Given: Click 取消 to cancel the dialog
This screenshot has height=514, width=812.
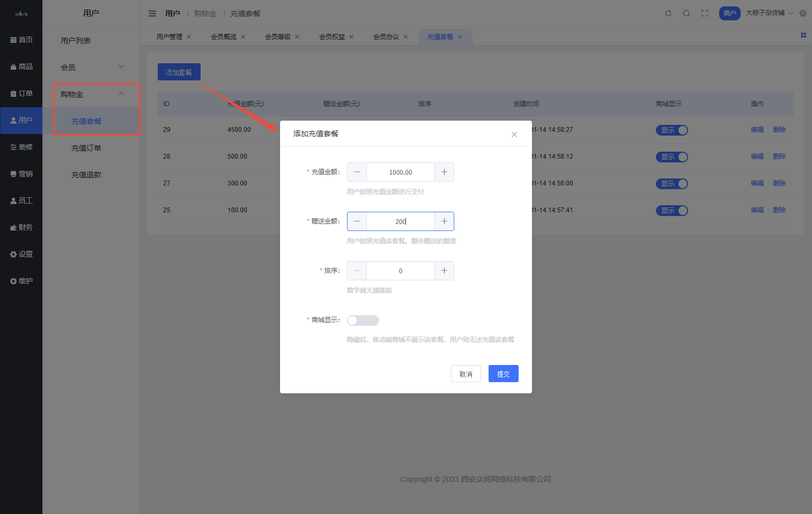Looking at the screenshot, I should 466,374.
